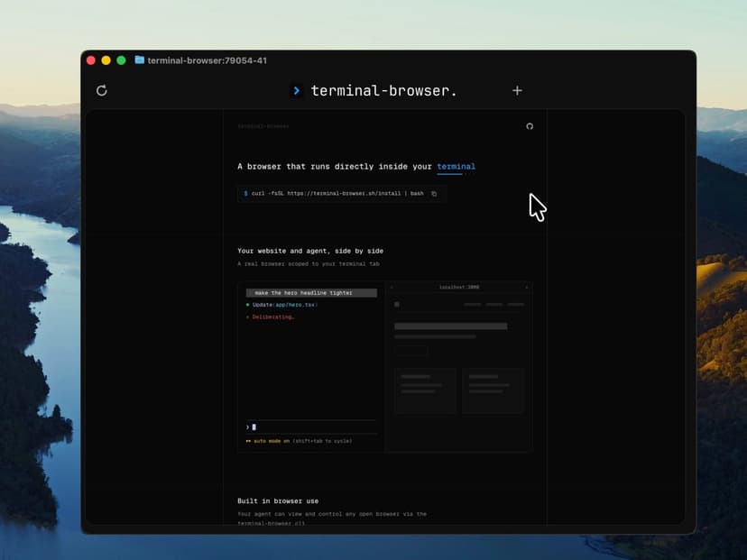Open the GitHub icon link
This screenshot has height=560, width=747.
530,126
